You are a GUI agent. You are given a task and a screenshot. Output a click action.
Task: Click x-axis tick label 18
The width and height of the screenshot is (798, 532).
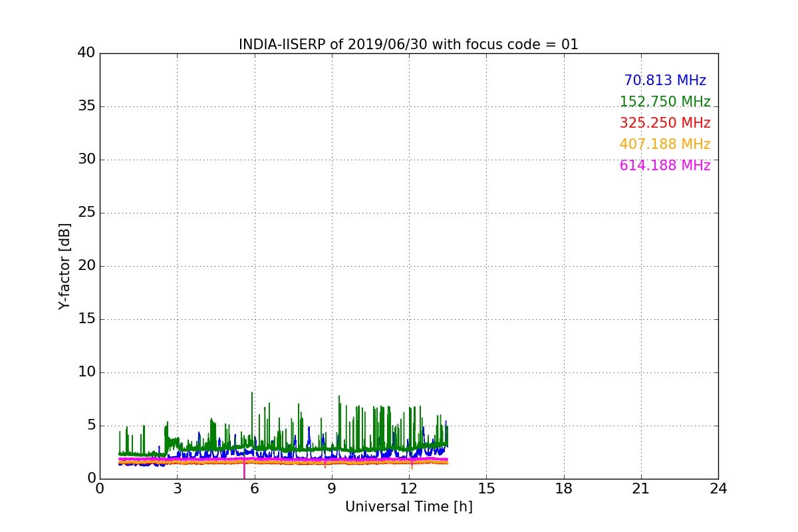click(x=564, y=489)
